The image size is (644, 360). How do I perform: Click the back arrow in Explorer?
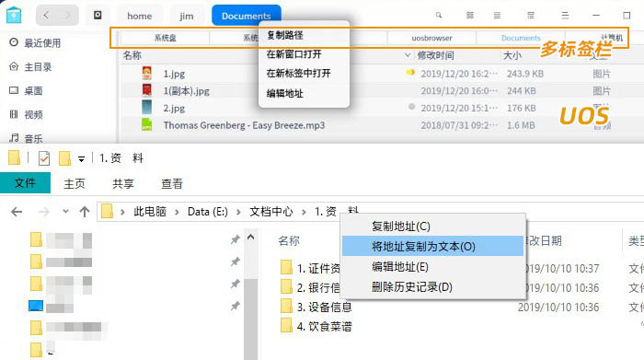(x=17, y=212)
